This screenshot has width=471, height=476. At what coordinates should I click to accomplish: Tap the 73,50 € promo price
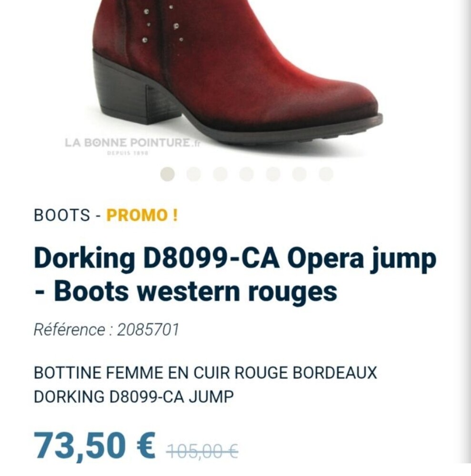click(x=95, y=446)
